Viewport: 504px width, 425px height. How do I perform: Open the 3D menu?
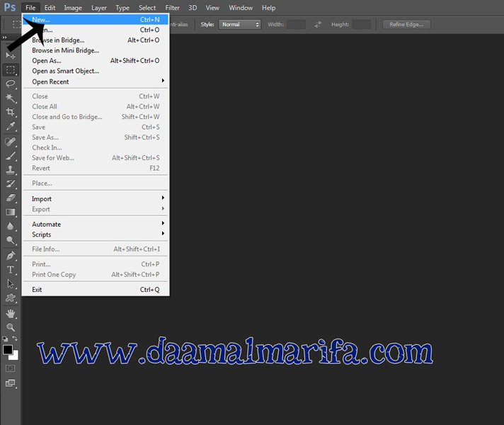[193, 8]
